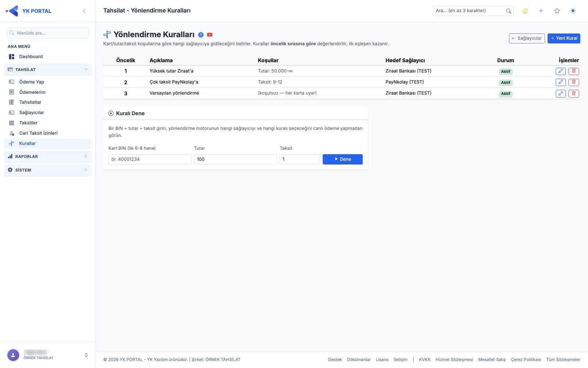
Task: Toggle light/dark theme sun icon
Action: [x=573, y=11]
